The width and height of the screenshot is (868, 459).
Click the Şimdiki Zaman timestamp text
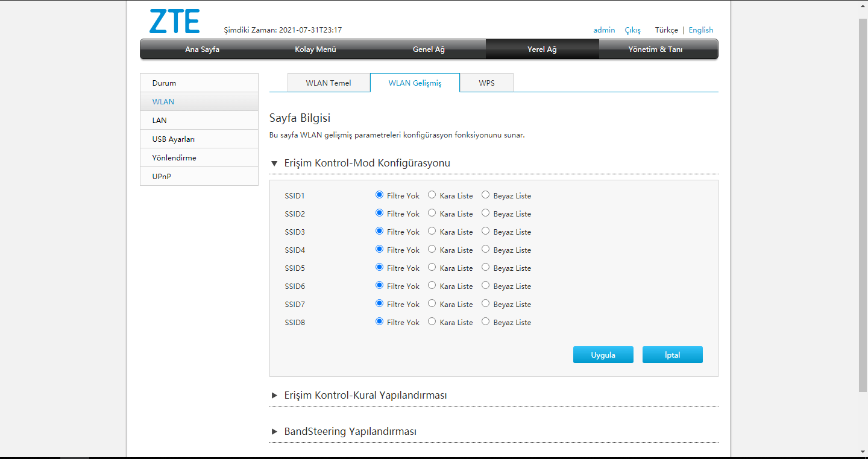click(283, 30)
